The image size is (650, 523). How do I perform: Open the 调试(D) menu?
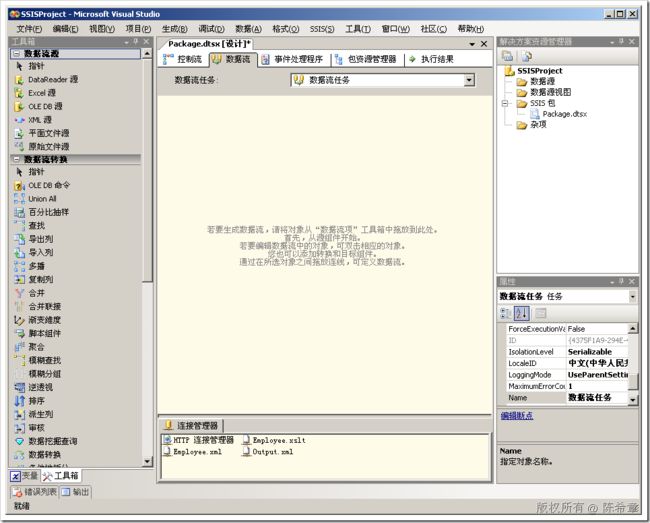[x=211, y=29]
